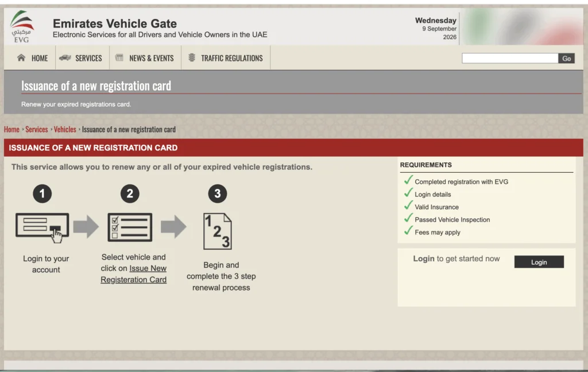Click the home icon in navigation bar
The width and height of the screenshot is (588, 372).
pyautogui.click(x=21, y=58)
